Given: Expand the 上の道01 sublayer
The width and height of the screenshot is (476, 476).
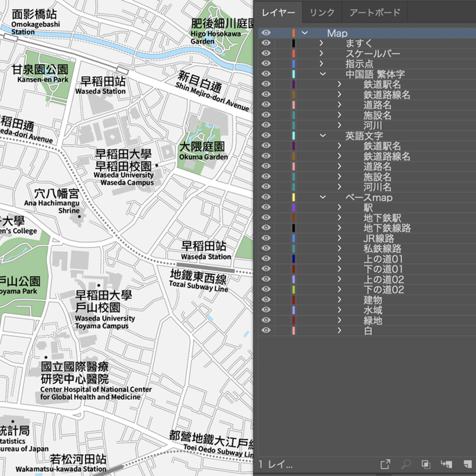Looking at the screenshot, I should click(339, 259).
